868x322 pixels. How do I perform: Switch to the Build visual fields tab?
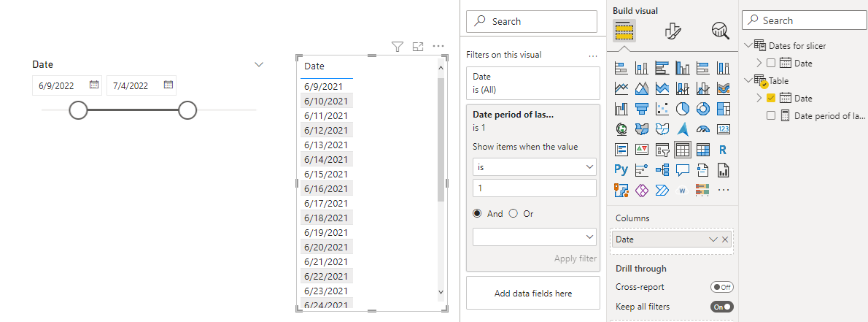pos(624,31)
